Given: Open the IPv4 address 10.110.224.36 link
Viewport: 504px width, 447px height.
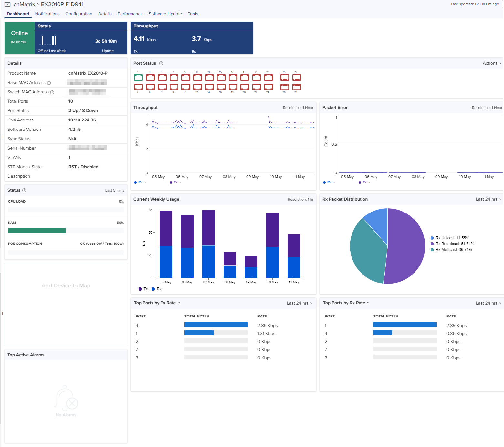Looking at the screenshot, I should (x=82, y=120).
